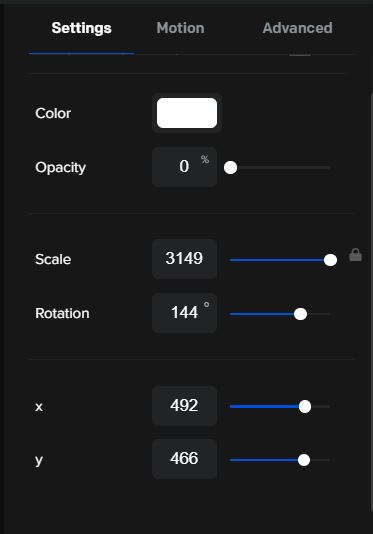Image resolution: width=373 pixels, height=534 pixels.
Task: Click the Opacity slider handle
Action: pyautogui.click(x=231, y=168)
